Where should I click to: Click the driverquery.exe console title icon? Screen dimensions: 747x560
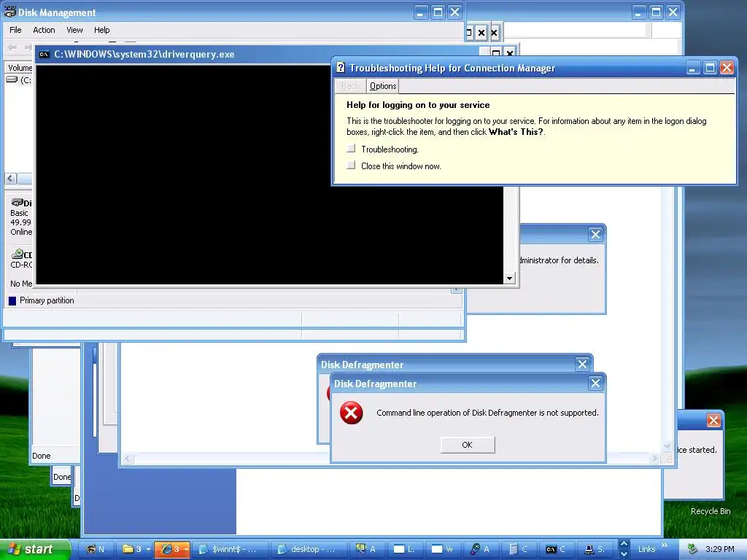(x=44, y=54)
